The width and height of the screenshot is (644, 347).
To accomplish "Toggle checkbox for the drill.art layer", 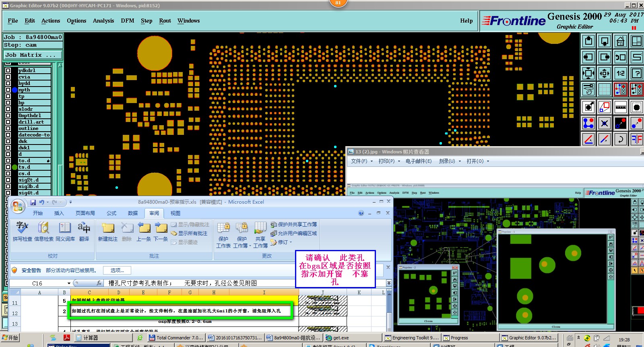I will (8, 122).
